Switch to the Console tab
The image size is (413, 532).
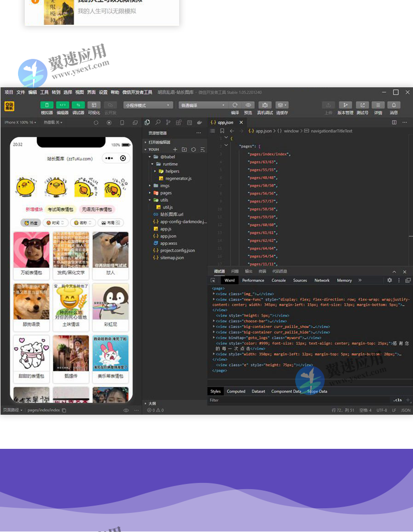(x=278, y=280)
